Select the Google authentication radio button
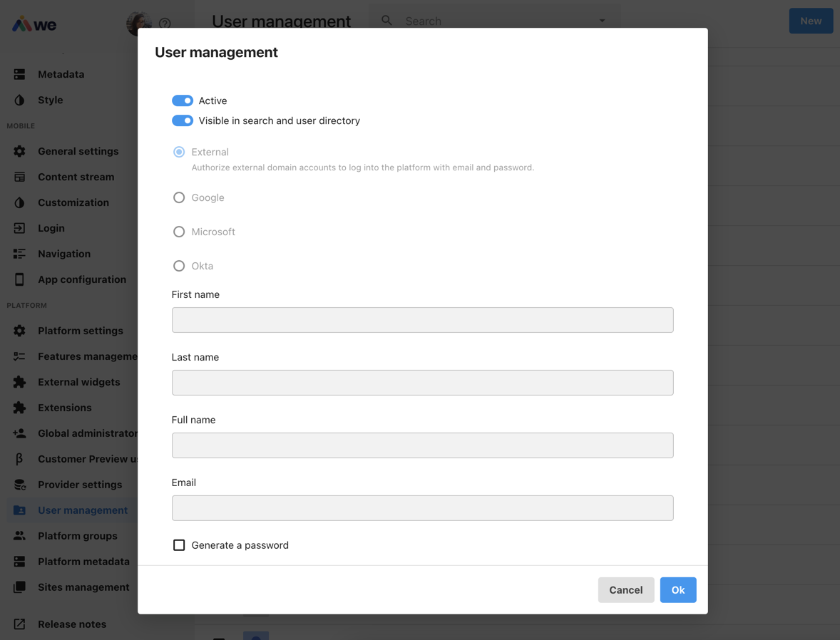 click(178, 197)
